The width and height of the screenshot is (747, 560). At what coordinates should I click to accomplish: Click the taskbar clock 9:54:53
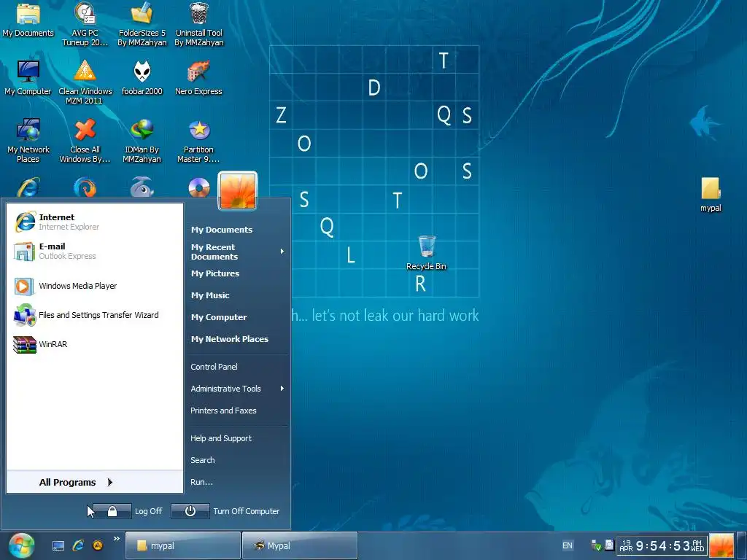[662, 545]
